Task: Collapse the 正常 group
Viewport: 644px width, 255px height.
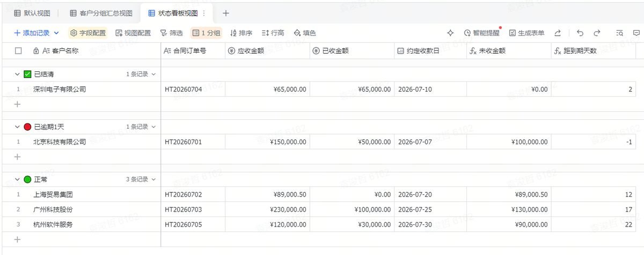Action: point(17,179)
